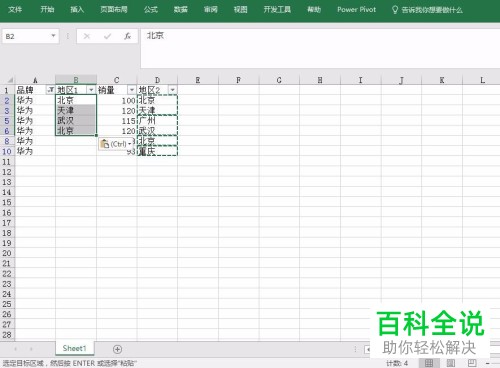Open the 插入 ribbon tab

77,10
